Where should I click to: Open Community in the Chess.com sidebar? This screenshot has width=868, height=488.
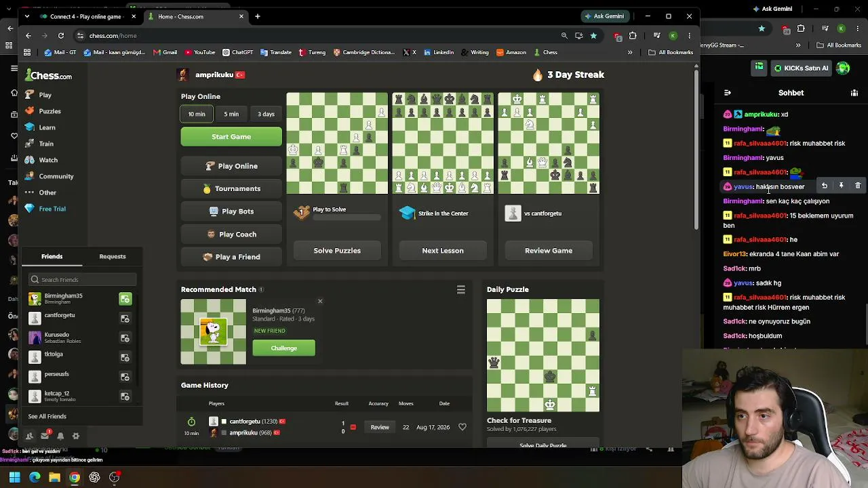[49, 176]
